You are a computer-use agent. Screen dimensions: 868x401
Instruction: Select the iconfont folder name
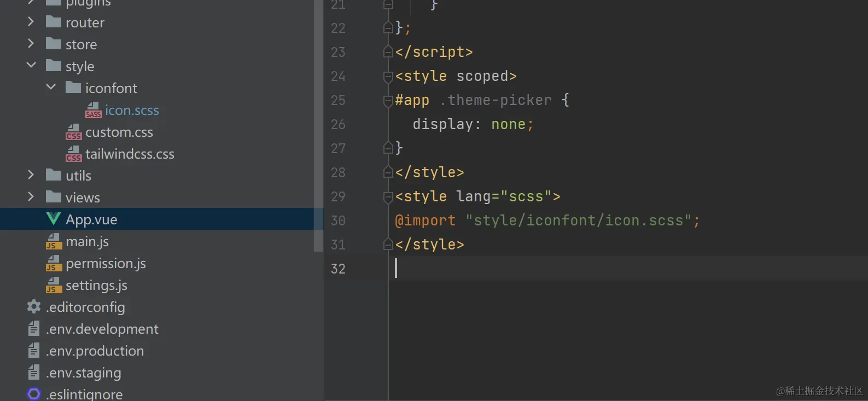(x=111, y=88)
